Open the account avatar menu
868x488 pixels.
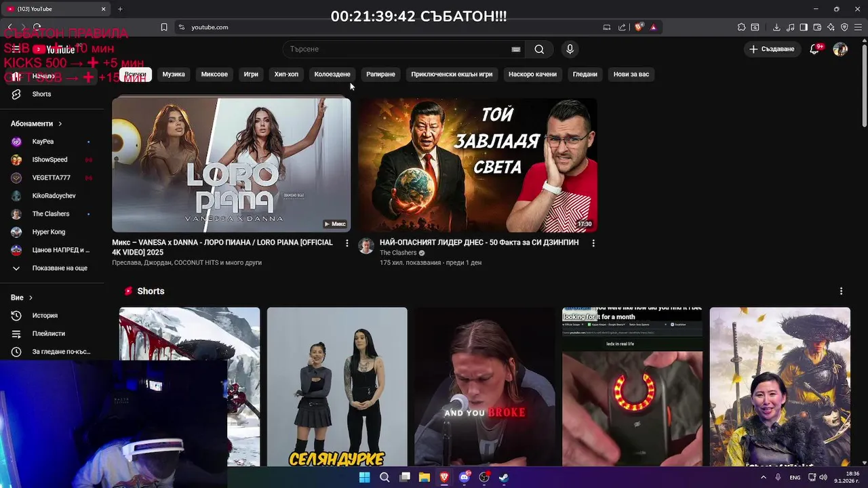tap(840, 49)
